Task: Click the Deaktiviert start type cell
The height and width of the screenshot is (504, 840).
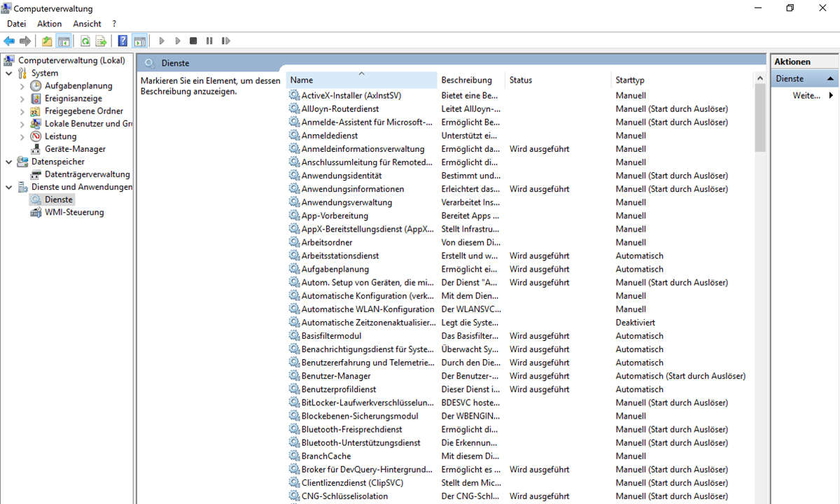Action: coord(635,323)
